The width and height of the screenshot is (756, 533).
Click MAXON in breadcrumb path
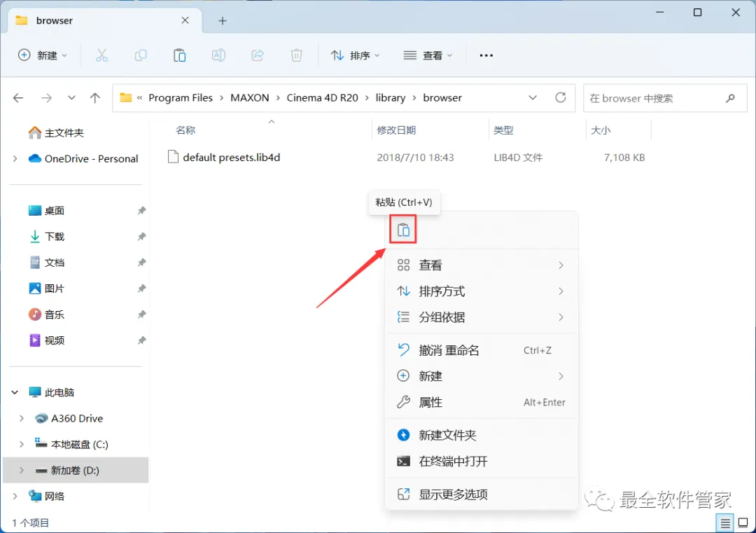[250, 98]
